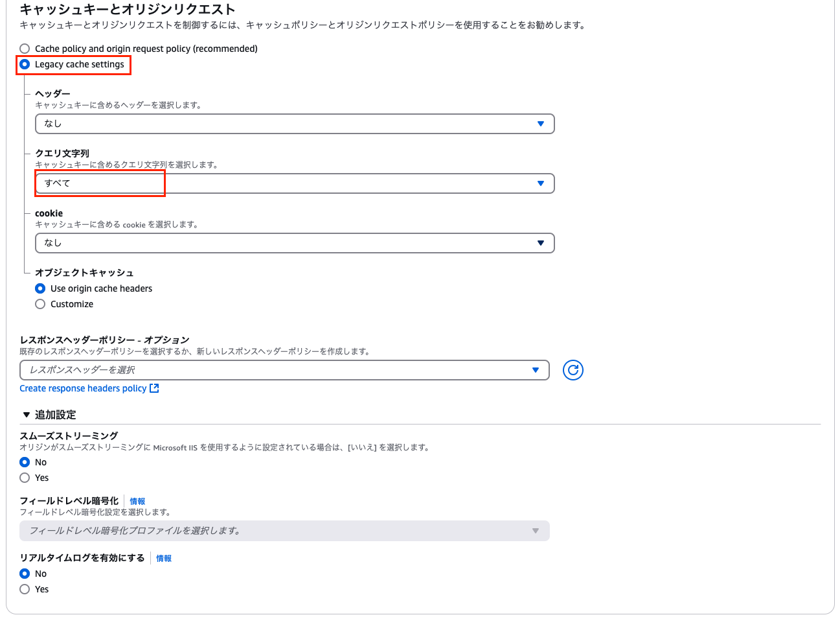Screen dimensions: 840x617
Task: Select Customize under オブジェクトキャッシュ
Action: point(40,304)
